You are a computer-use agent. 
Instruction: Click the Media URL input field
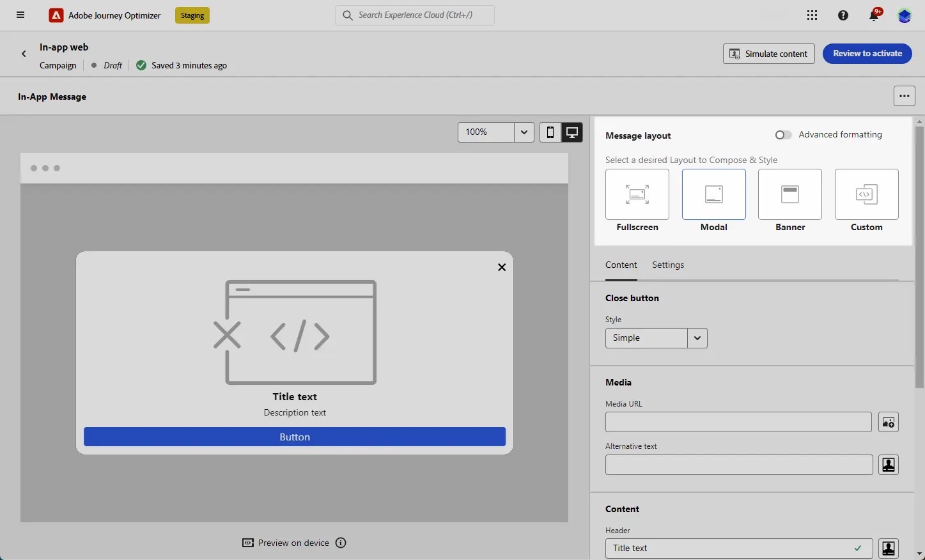click(x=738, y=422)
